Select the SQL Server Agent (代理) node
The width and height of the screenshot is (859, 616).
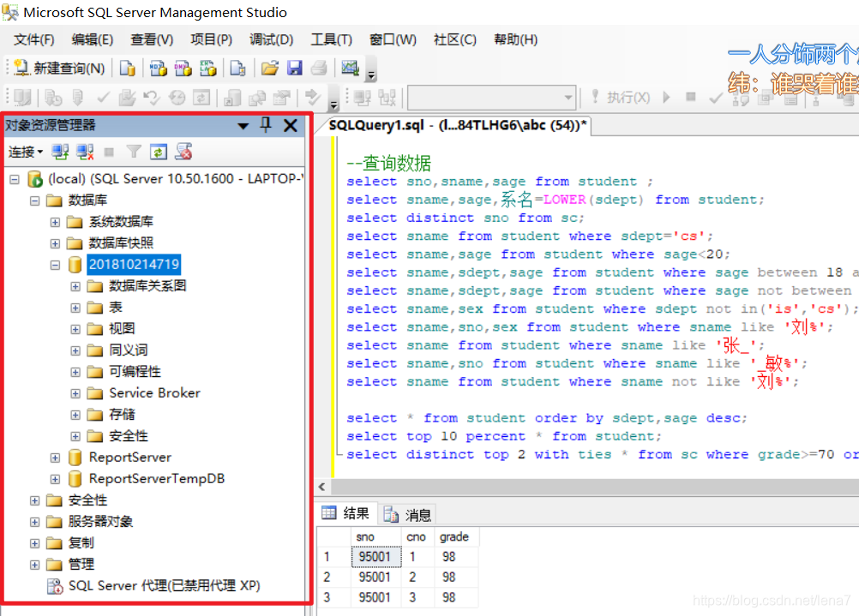click(x=164, y=585)
